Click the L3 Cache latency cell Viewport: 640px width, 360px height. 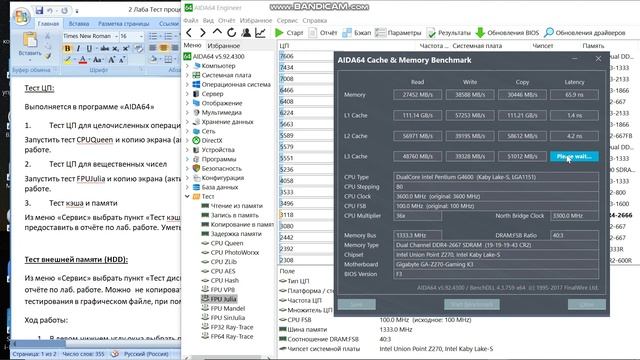[574, 156]
